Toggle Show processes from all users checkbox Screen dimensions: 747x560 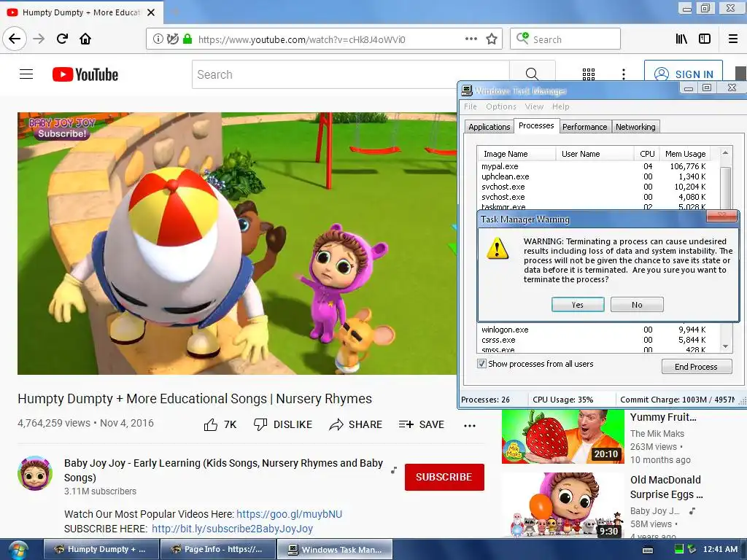[x=481, y=364]
